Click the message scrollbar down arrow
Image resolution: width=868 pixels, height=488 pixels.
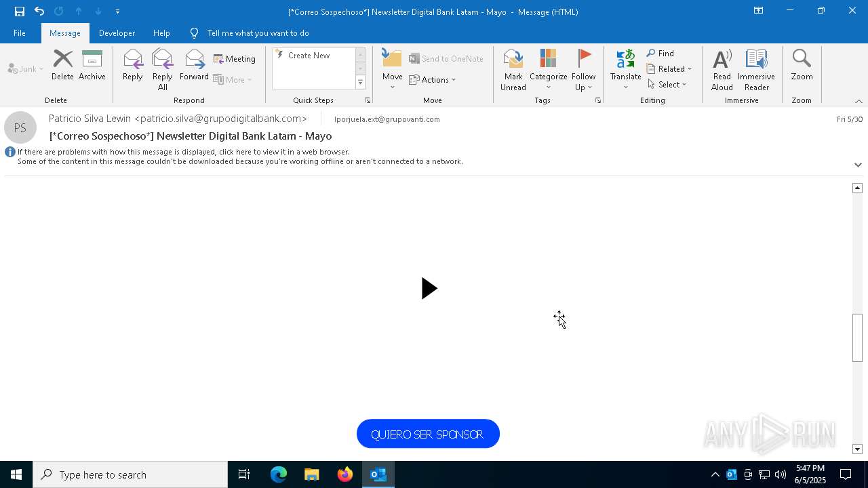coord(857,449)
